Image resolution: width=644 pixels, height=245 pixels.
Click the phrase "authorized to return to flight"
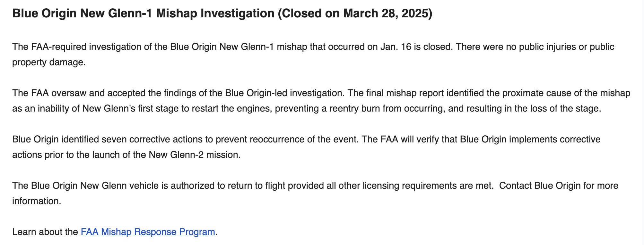point(228,186)
